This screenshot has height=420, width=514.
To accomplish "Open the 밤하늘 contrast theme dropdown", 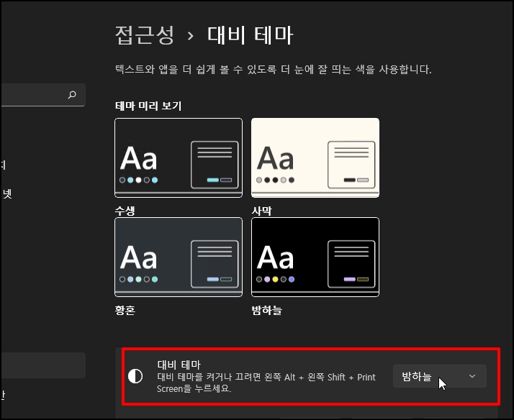I will point(440,376).
